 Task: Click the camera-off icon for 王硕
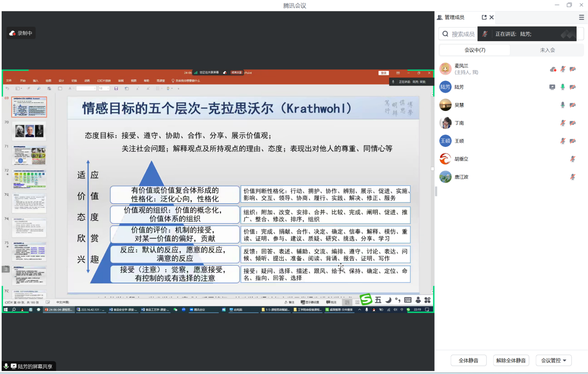pyautogui.click(x=573, y=141)
